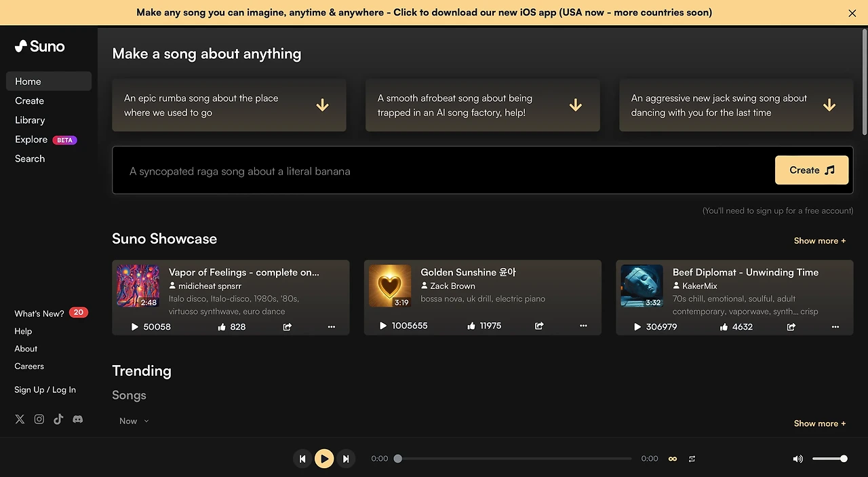Screen dimensions: 868x477
Task: Show more Trending songs
Action: point(820,423)
